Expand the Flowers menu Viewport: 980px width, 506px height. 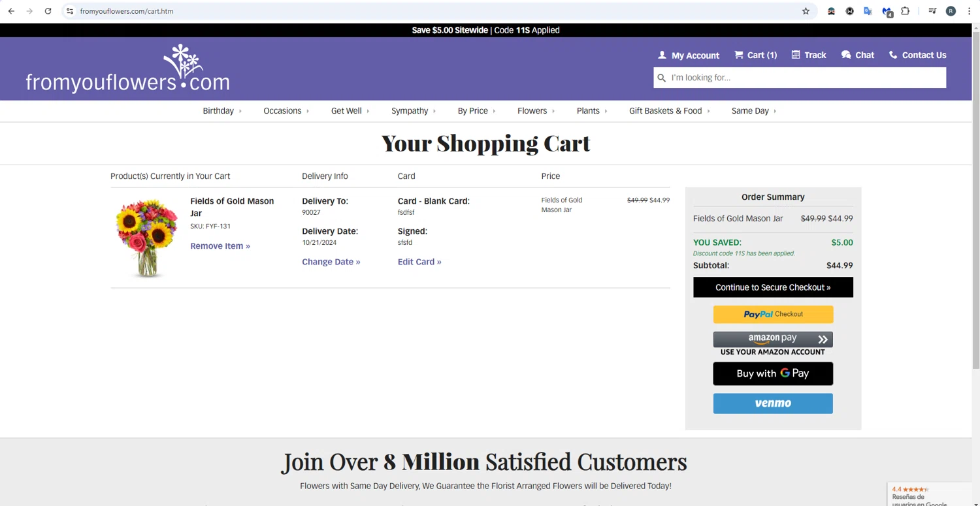tap(536, 111)
